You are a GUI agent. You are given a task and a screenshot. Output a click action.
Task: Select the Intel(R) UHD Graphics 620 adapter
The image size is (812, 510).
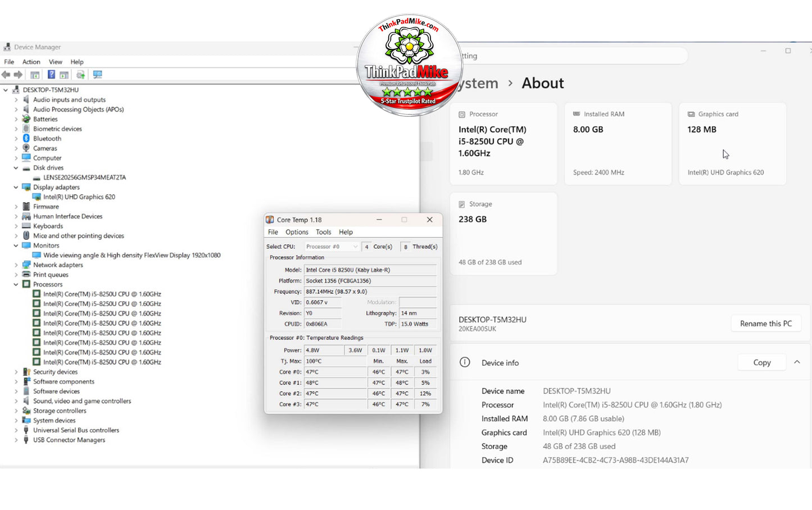pos(79,197)
